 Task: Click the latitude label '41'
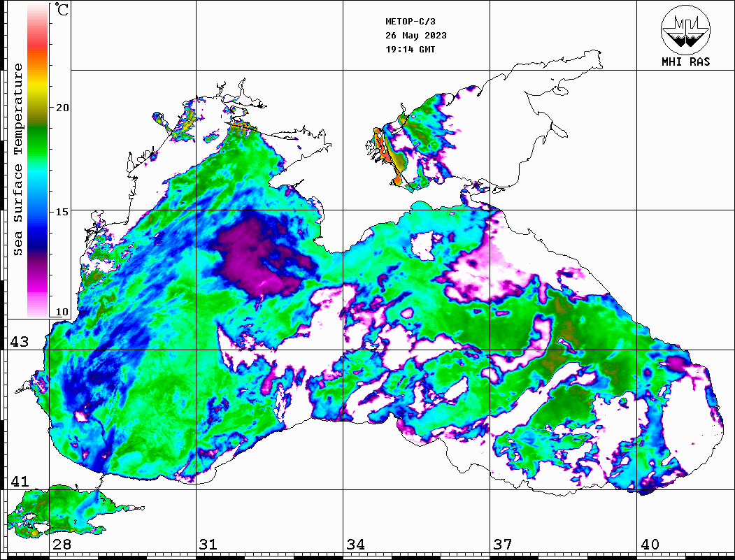click(x=20, y=481)
